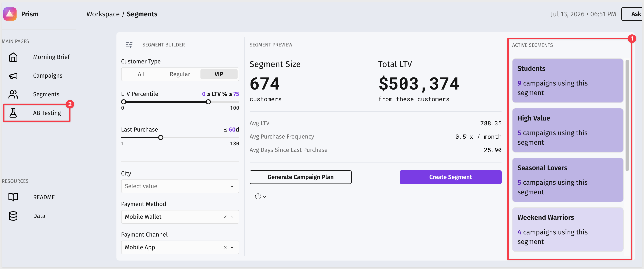
Task: Click the Create Segment button
Action: pos(451,177)
